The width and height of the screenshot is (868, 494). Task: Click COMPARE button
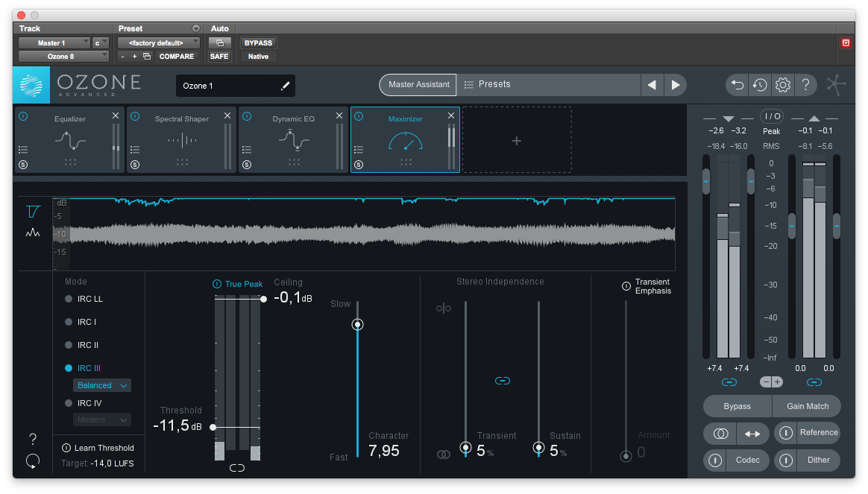177,57
